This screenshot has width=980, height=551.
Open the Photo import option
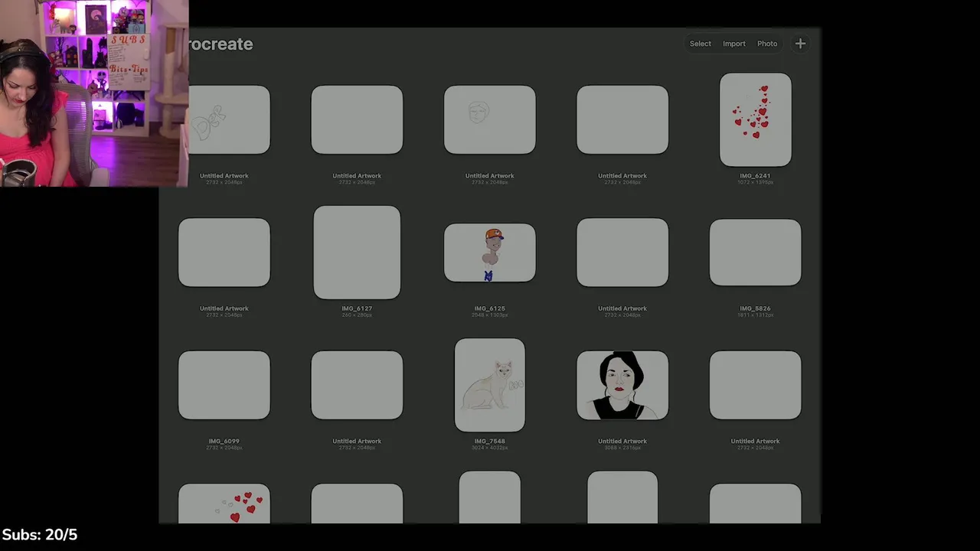pyautogui.click(x=767, y=44)
